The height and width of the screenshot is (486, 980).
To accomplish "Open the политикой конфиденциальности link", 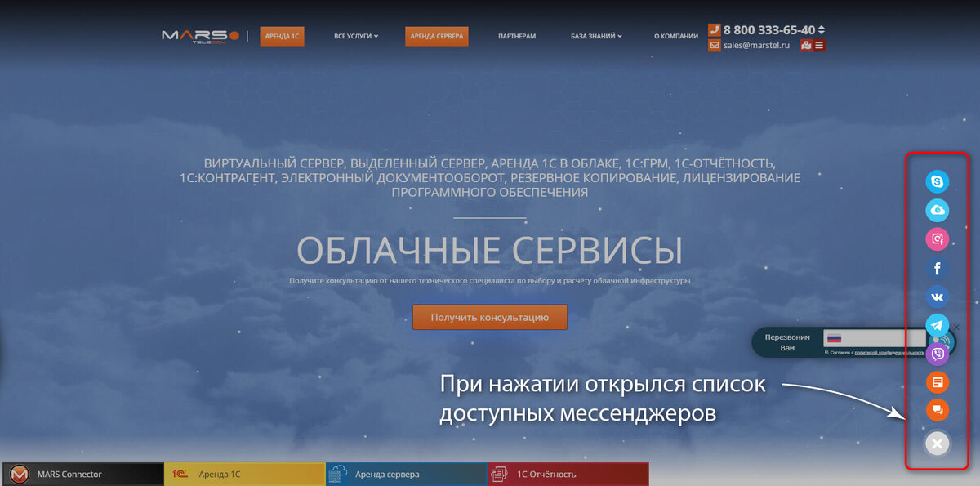I will click(889, 353).
